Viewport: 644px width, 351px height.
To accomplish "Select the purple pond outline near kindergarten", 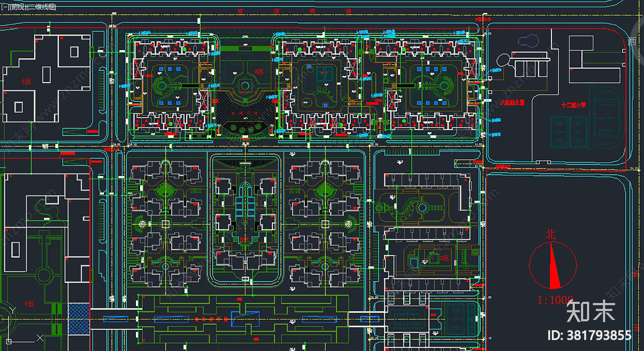I will pos(528,41).
